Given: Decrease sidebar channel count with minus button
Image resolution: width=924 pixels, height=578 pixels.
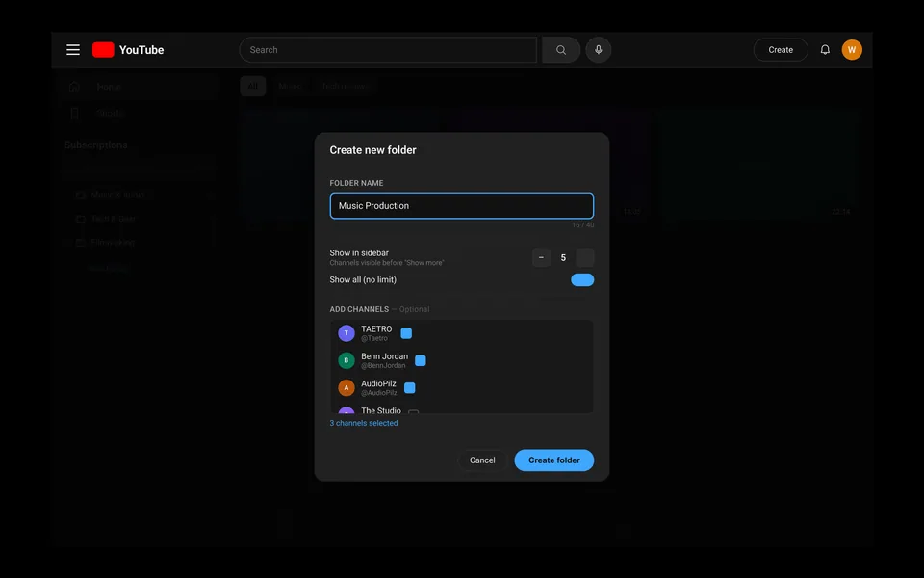Looking at the screenshot, I should click(x=541, y=258).
